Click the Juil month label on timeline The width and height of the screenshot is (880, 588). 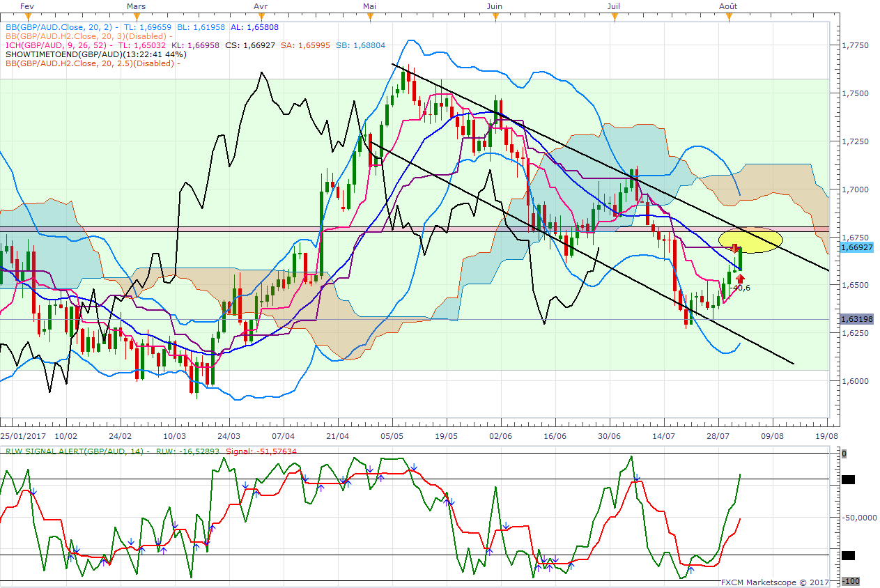click(614, 6)
